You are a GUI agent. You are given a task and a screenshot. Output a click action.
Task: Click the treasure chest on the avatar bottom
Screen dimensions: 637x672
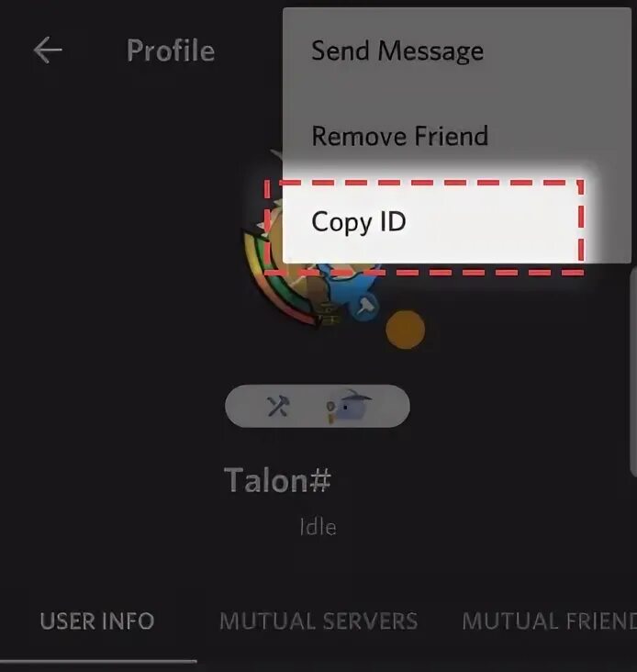tap(329, 315)
